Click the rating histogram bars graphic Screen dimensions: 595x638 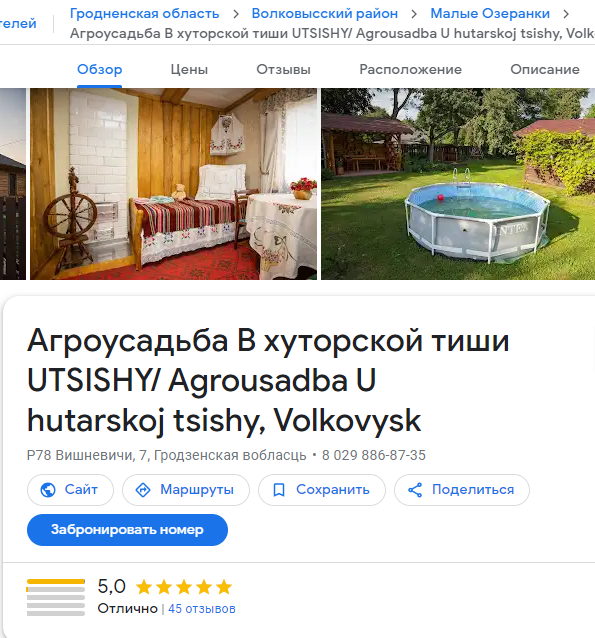click(x=56, y=597)
